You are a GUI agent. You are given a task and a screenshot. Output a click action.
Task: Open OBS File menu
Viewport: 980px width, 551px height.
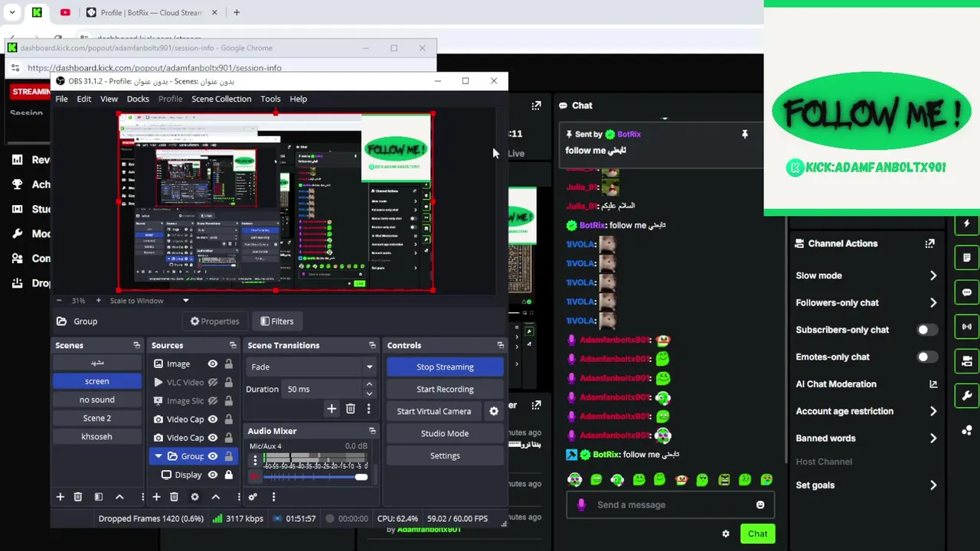coord(61,99)
